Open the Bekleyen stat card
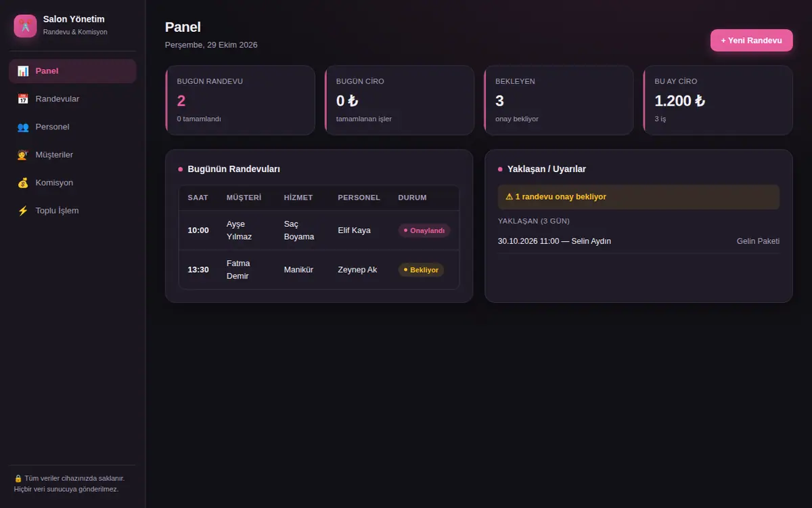 pos(559,100)
